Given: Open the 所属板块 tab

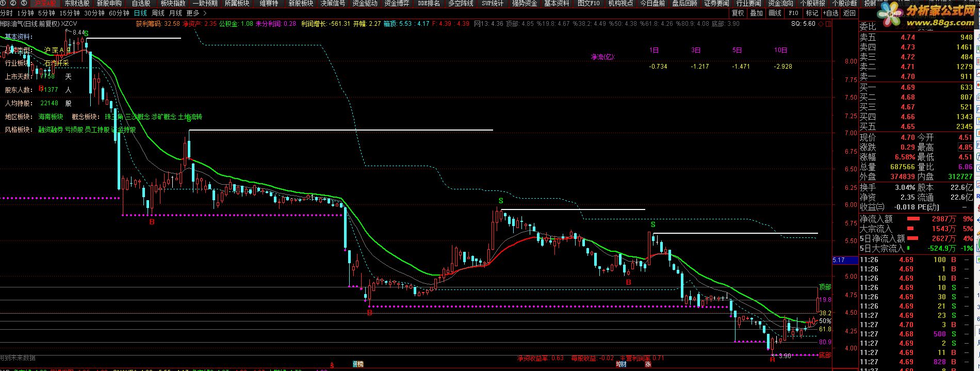Looking at the screenshot, I should [x=237, y=3].
